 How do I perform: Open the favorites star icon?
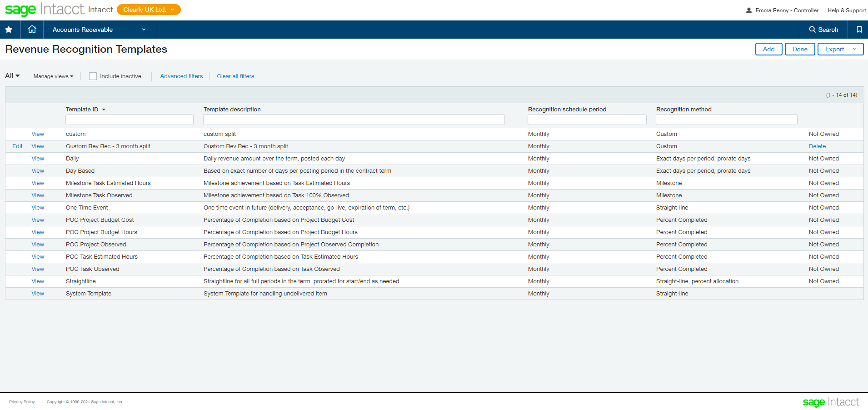[9, 29]
